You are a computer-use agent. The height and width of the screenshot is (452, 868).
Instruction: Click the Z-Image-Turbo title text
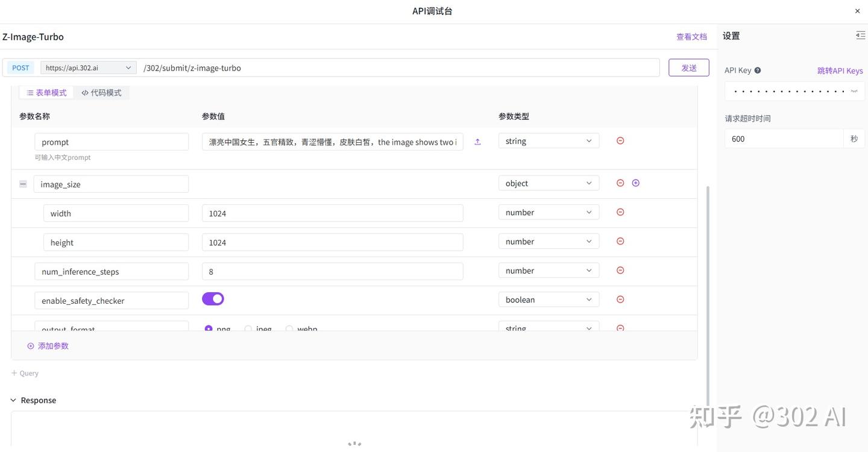pos(33,37)
